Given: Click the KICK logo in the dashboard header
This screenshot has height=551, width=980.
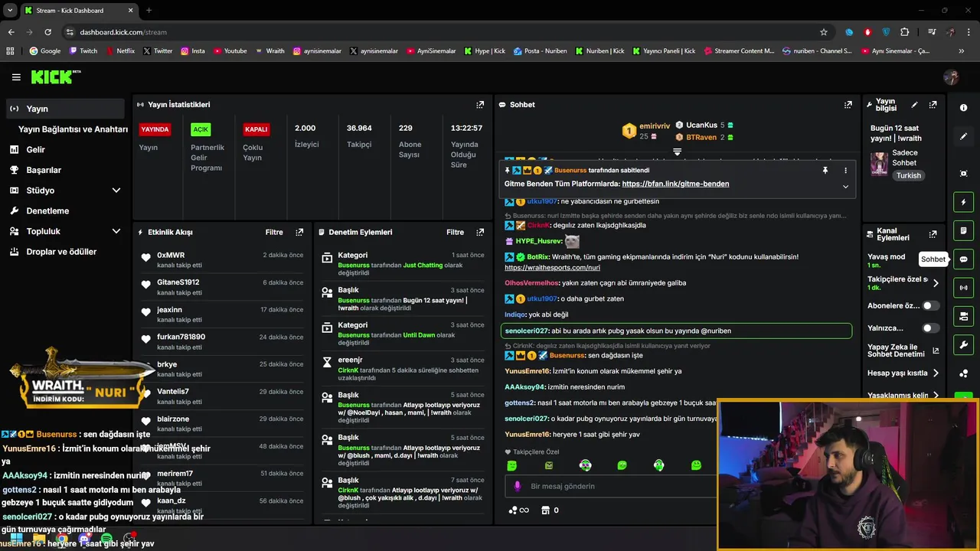Looking at the screenshot, I should coord(55,77).
